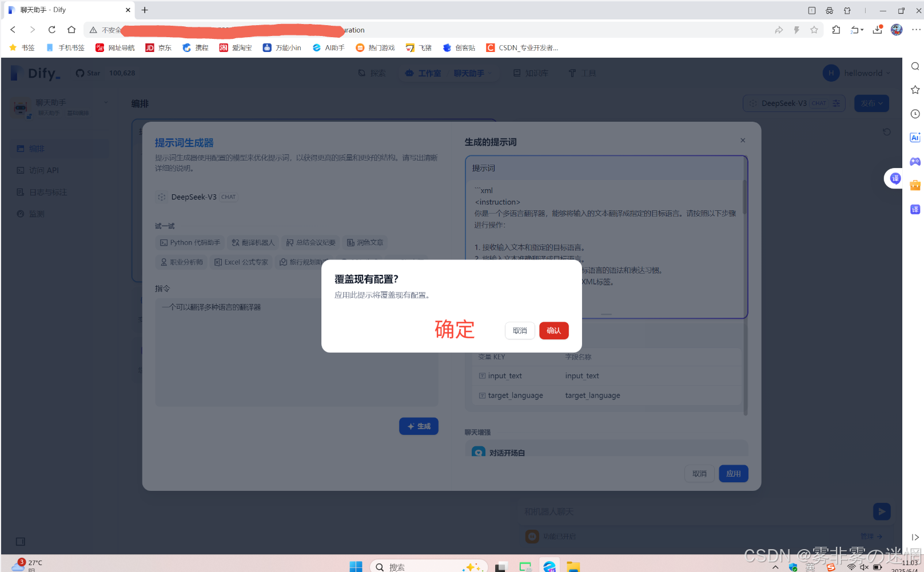The width and height of the screenshot is (924, 572).
Task: Click the Dify logo
Action: 35,73
